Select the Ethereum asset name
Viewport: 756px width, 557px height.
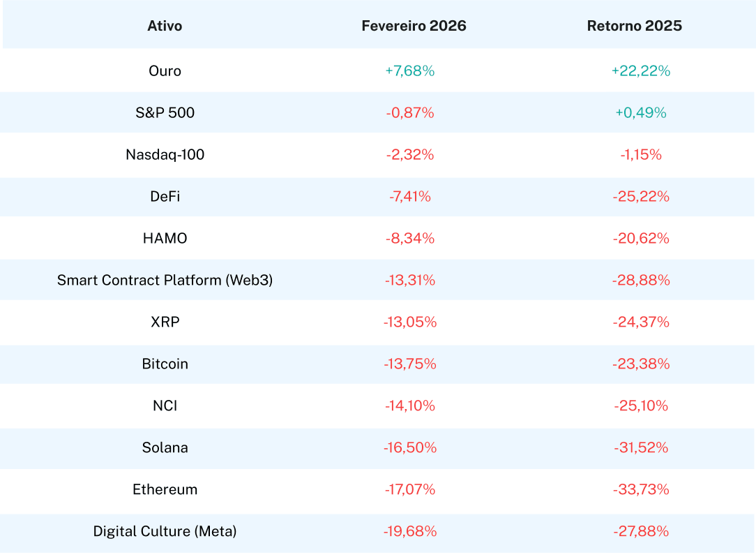pyautogui.click(x=165, y=490)
